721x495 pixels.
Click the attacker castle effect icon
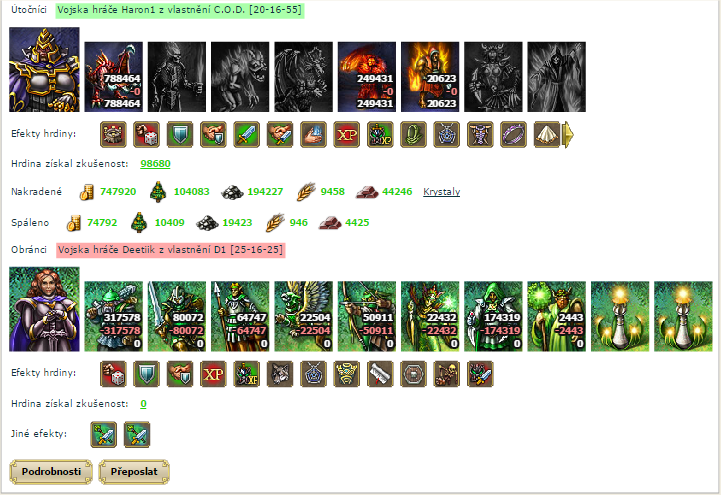click(113, 135)
